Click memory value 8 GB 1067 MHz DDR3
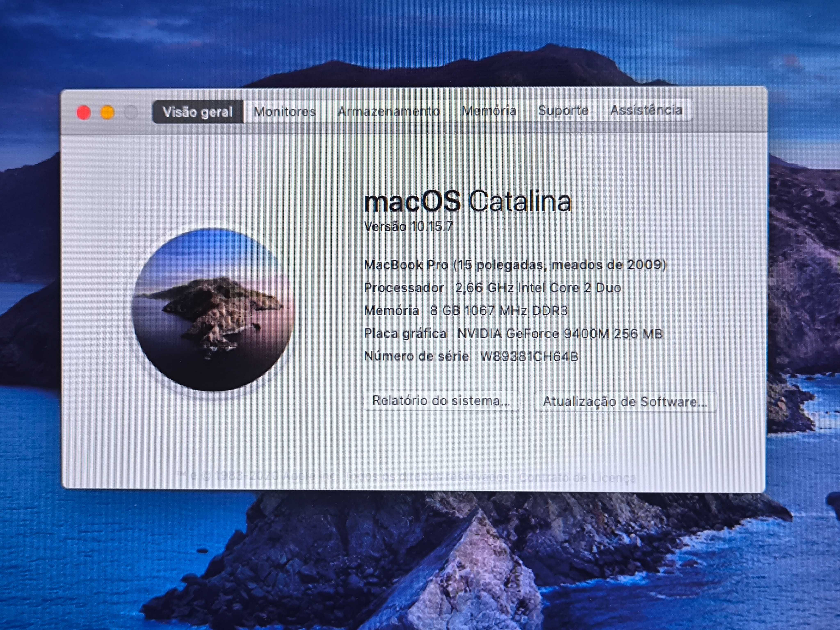 (x=499, y=311)
